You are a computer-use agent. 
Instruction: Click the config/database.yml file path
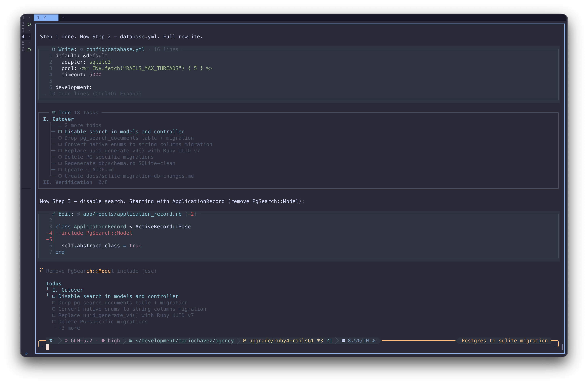(115, 49)
